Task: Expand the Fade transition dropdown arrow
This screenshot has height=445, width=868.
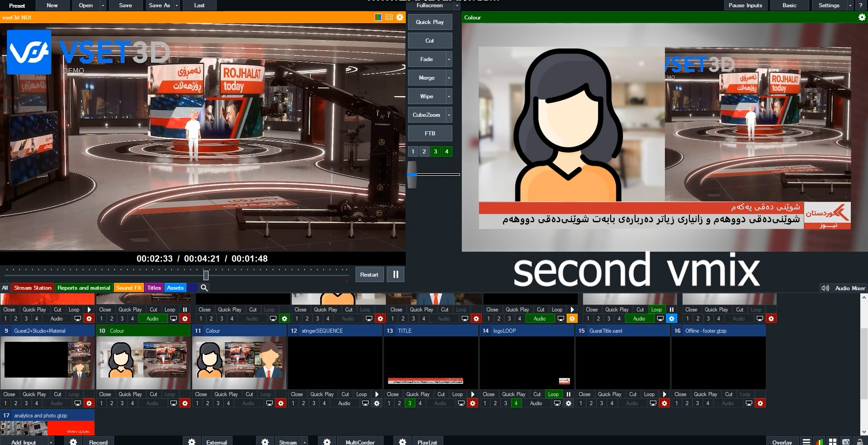Action: point(449,59)
